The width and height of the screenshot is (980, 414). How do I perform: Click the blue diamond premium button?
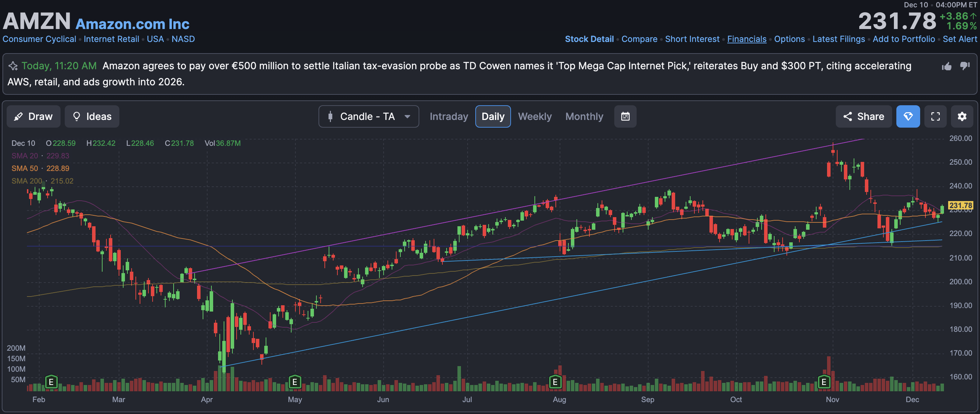(x=908, y=116)
